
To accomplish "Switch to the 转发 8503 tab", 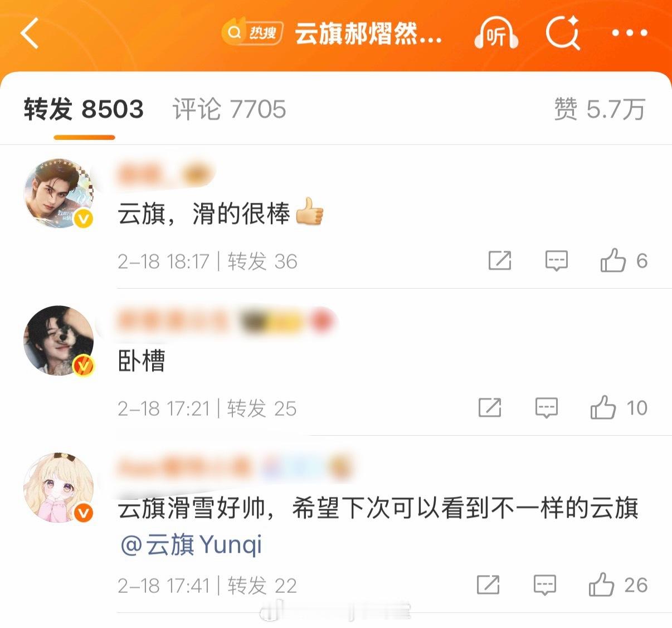I will coord(84,109).
